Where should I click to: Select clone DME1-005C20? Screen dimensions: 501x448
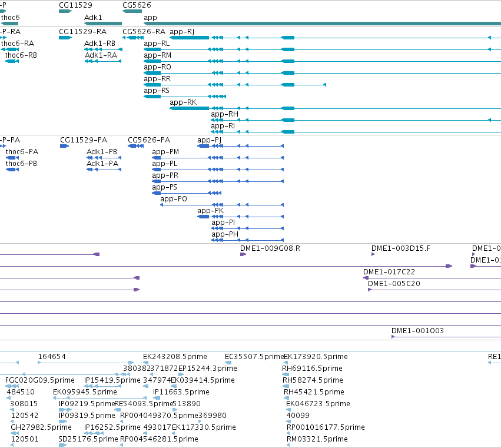tap(394, 284)
